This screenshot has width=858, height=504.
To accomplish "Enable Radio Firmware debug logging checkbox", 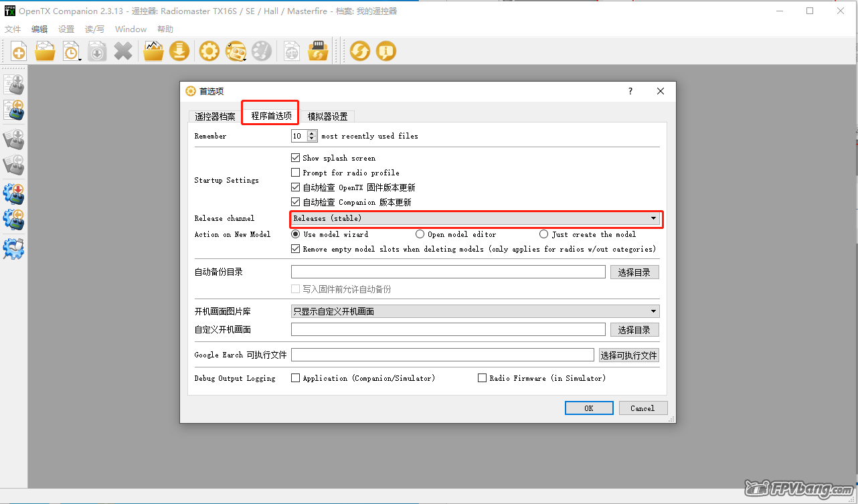I will point(482,378).
